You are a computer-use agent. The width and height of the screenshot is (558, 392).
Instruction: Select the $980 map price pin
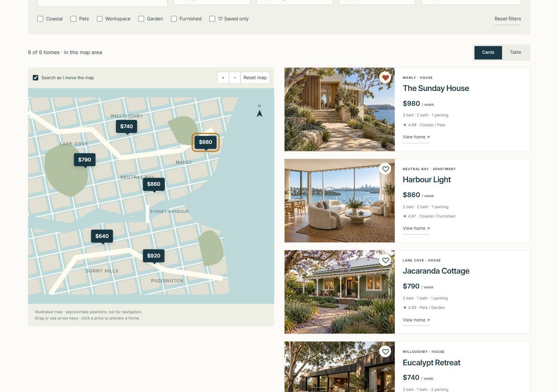point(205,142)
